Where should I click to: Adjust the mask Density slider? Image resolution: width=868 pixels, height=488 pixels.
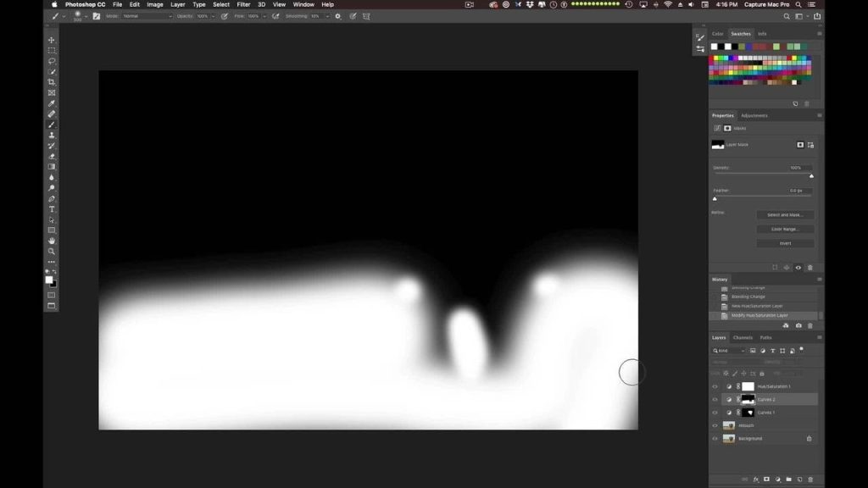point(811,176)
